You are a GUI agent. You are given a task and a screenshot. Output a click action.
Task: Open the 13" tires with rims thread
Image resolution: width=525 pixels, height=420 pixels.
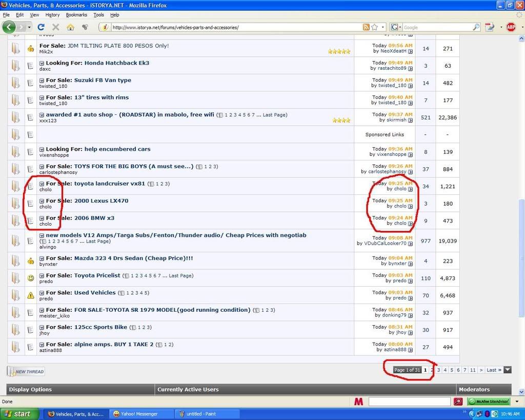coord(102,97)
